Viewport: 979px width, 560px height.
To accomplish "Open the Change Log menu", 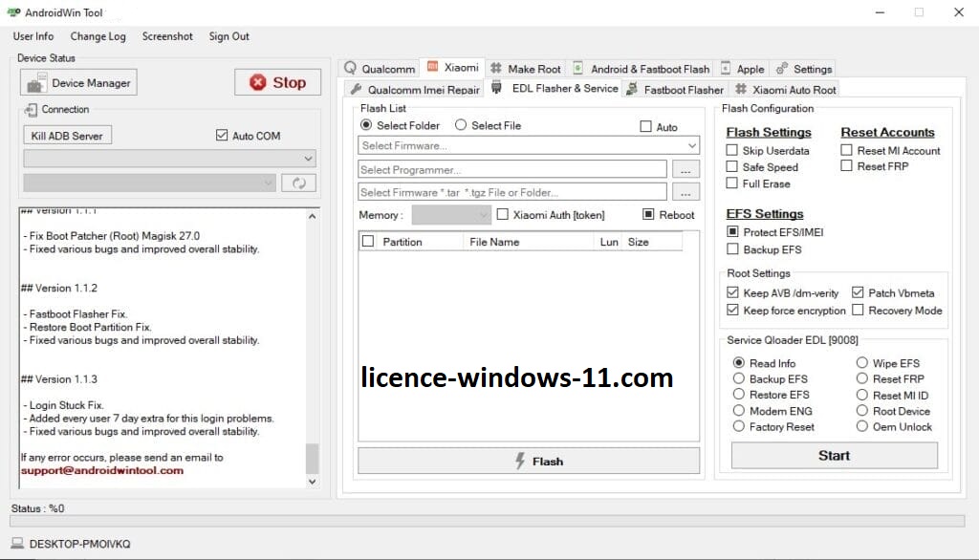I will click(98, 36).
